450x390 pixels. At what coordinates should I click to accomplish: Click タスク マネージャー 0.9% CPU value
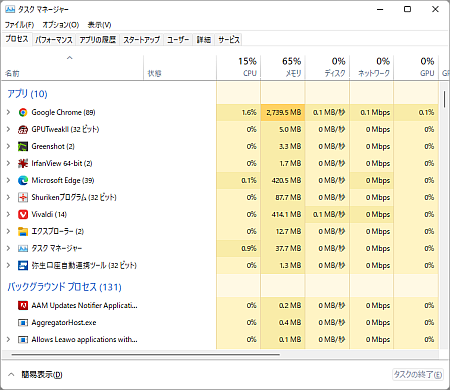coord(249,248)
